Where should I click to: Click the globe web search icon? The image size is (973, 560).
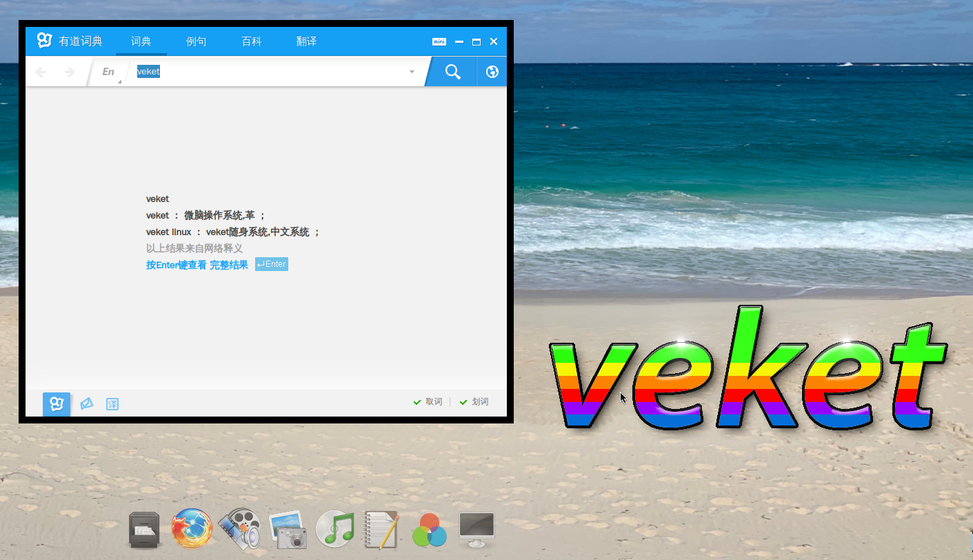tap(492, 72)
